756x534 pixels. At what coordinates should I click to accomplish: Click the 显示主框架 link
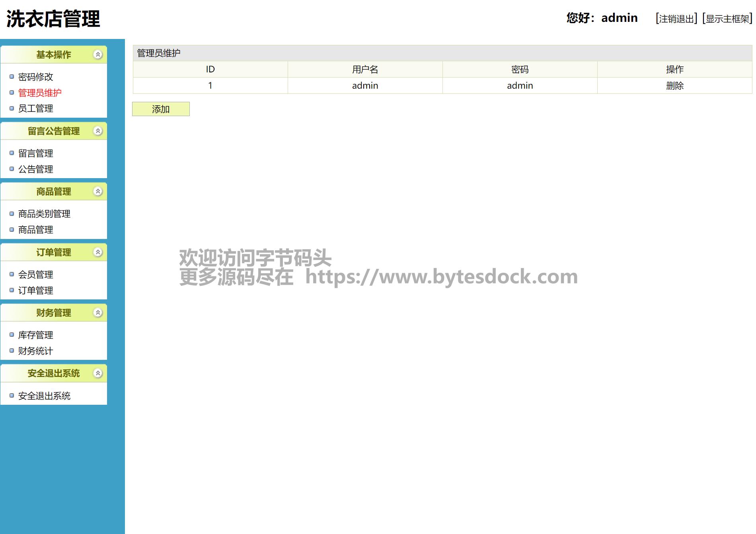(x=727, y=19)
